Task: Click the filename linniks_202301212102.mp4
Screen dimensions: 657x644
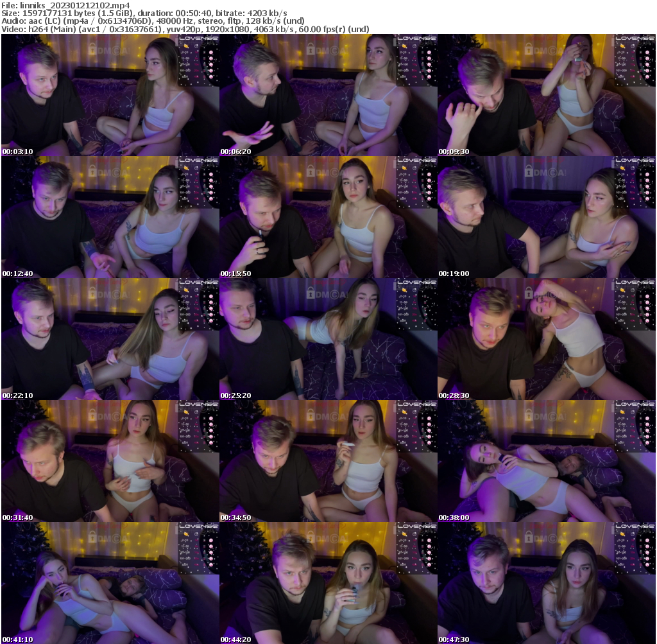Action: click(64, 5)
